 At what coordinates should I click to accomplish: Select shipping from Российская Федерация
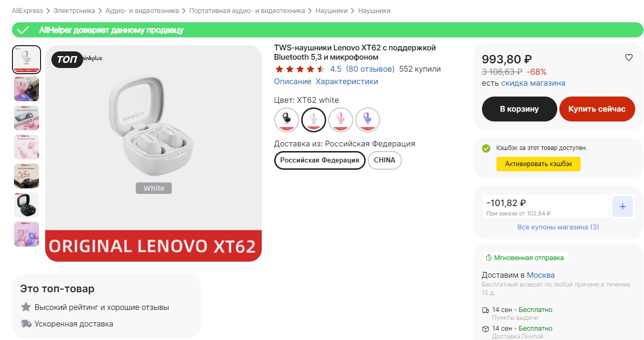(319, 160)
